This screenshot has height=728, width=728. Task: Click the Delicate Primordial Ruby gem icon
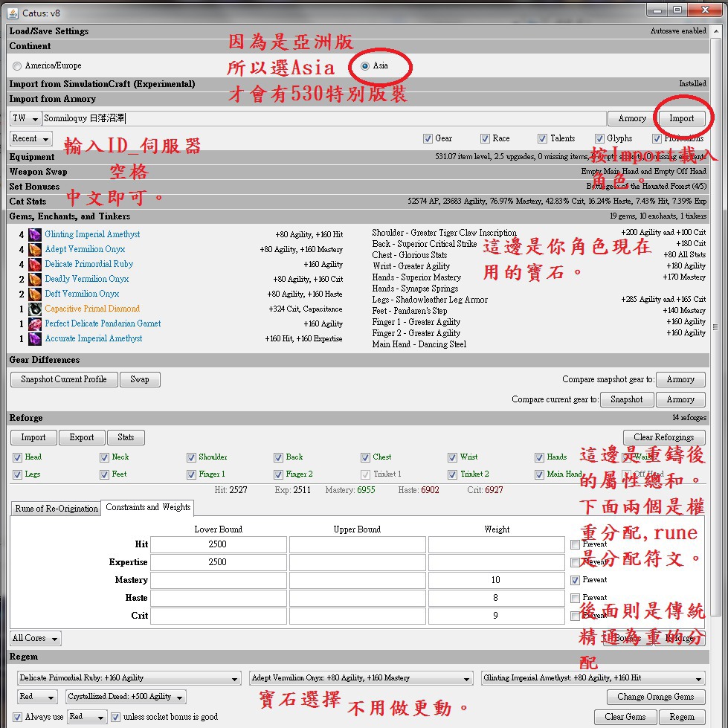(35, 265)
